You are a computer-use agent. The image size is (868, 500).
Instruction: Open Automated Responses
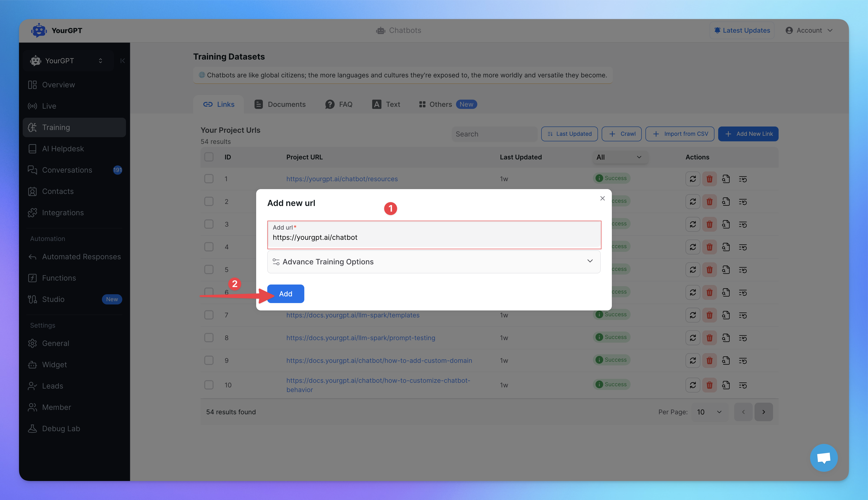tap(74, 256)
